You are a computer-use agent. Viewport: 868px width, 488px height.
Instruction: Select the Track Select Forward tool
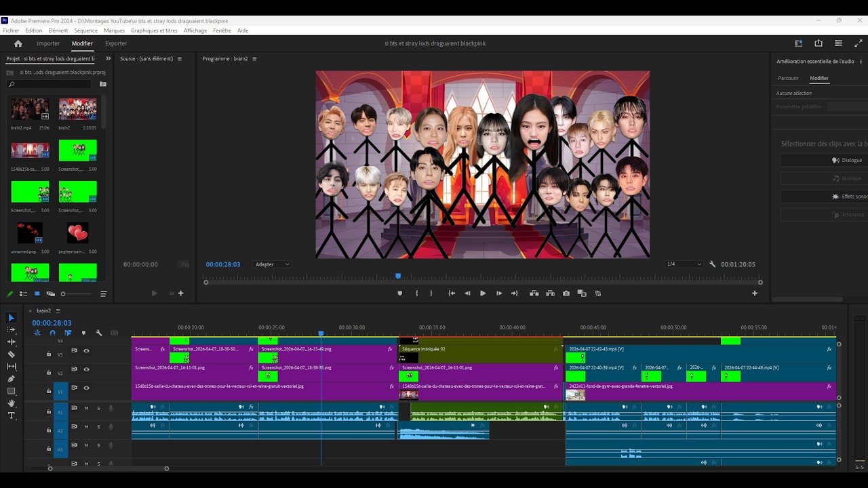11,330
